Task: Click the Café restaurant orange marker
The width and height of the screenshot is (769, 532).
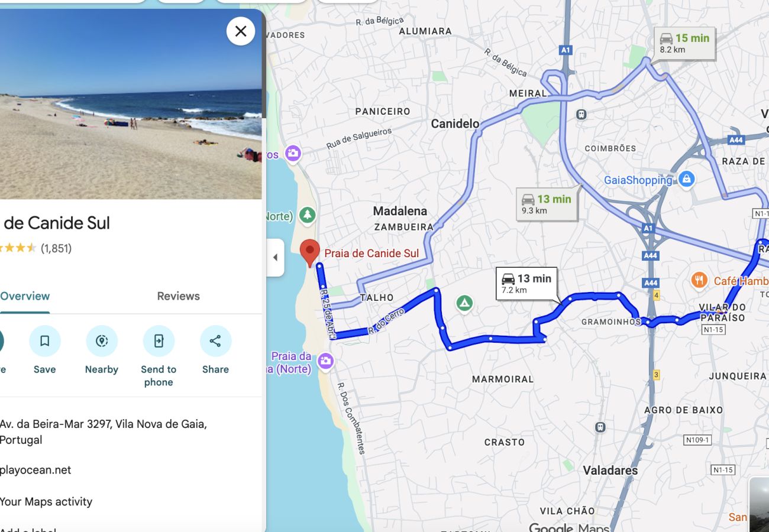Action: [x=699, y=280]
